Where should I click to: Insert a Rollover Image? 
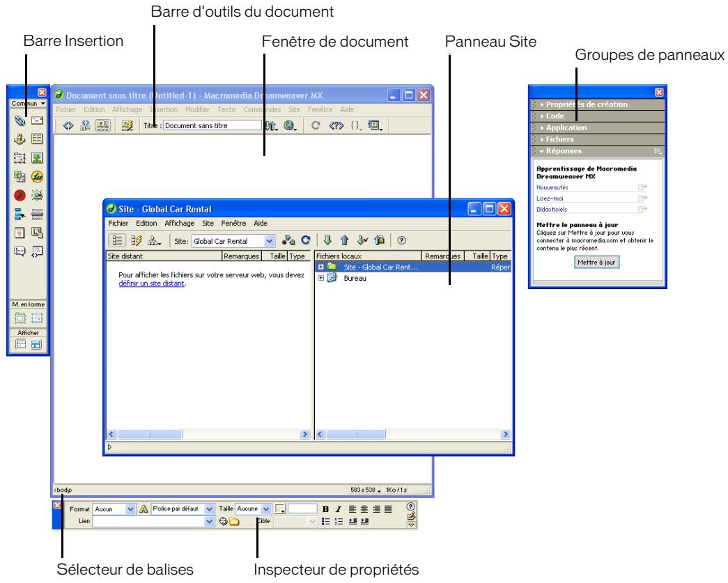pyautogui.click(x=37, y=195)
